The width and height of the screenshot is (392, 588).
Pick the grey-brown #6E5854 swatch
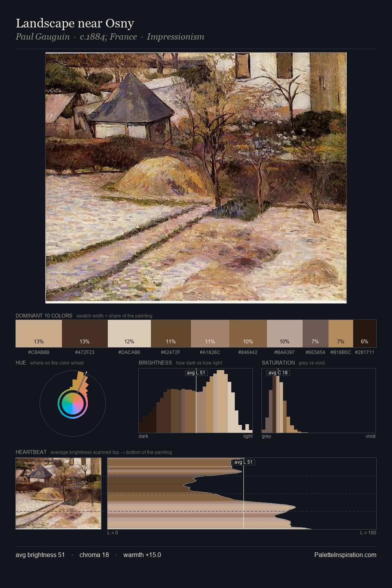point(316,334)
